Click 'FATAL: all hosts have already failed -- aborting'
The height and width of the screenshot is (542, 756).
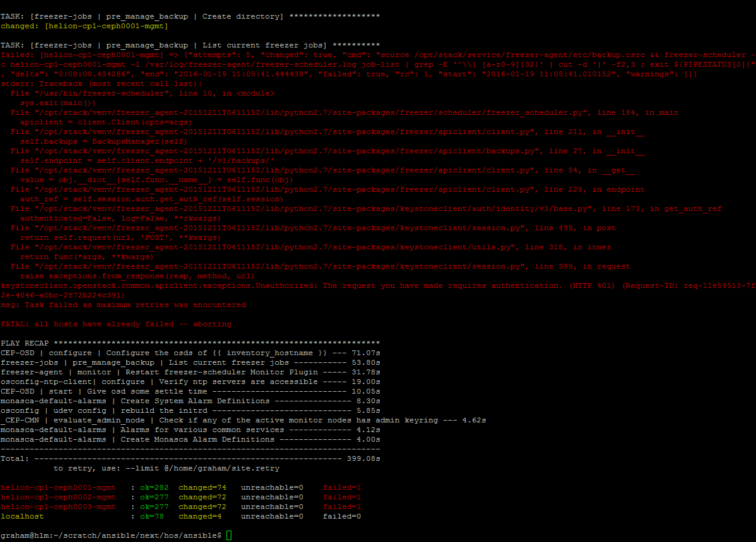[116, 324]
